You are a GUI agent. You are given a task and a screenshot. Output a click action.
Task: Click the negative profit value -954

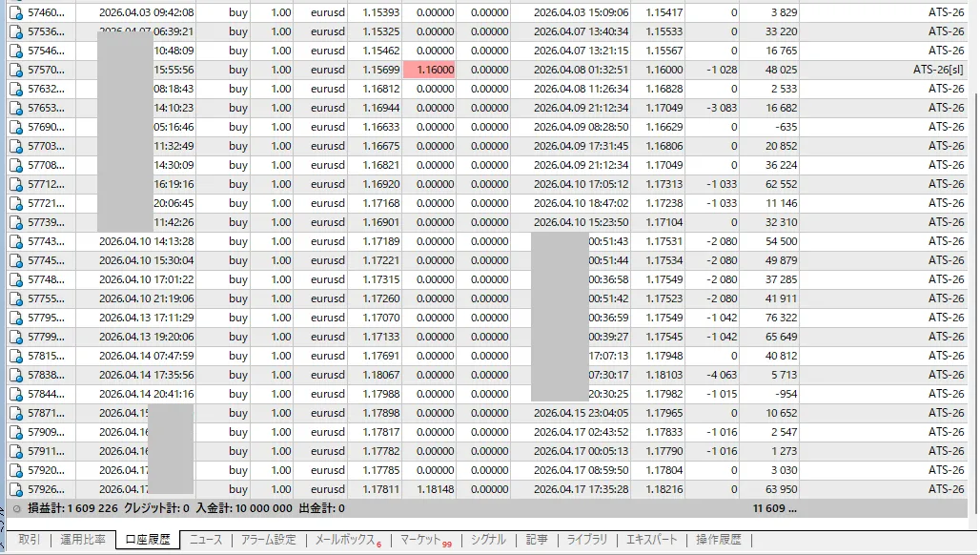(x=785, y=394)
